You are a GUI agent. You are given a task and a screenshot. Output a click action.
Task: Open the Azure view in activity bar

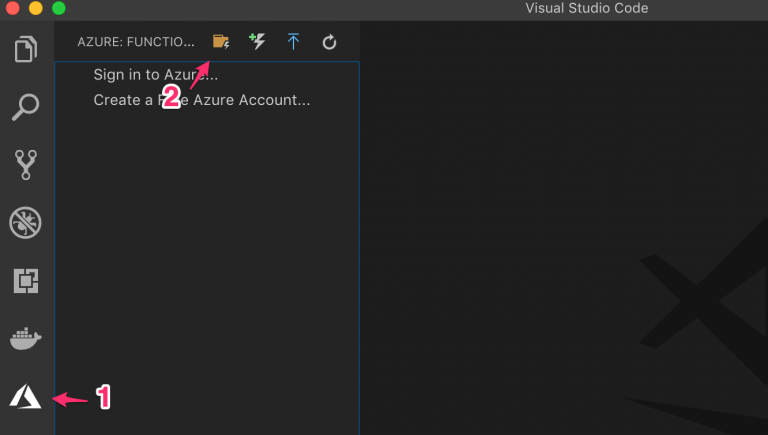[25, 397]
